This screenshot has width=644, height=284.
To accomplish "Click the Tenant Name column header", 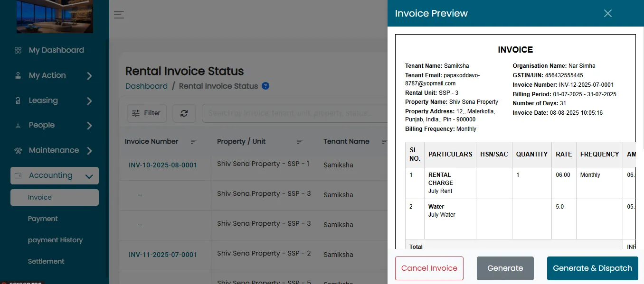I will click(x=346, y=141).
